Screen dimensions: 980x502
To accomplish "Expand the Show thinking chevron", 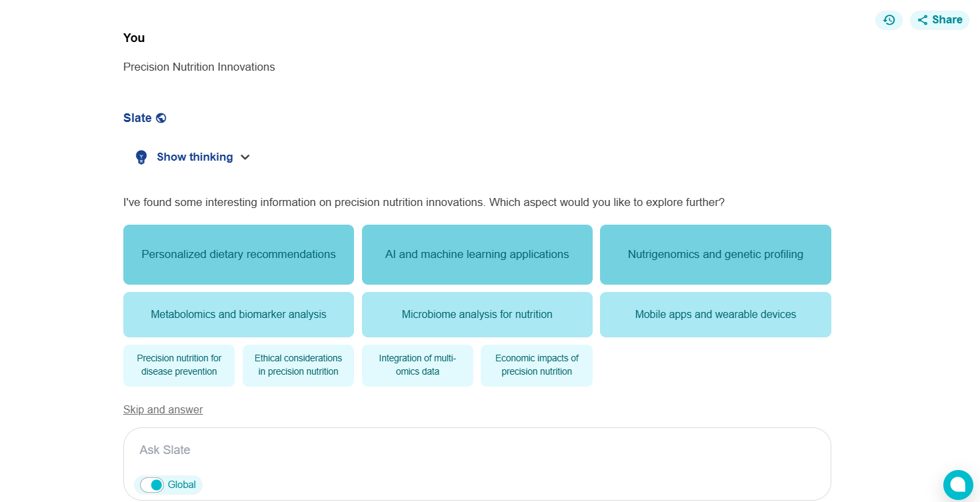I will tap(245, 157).
